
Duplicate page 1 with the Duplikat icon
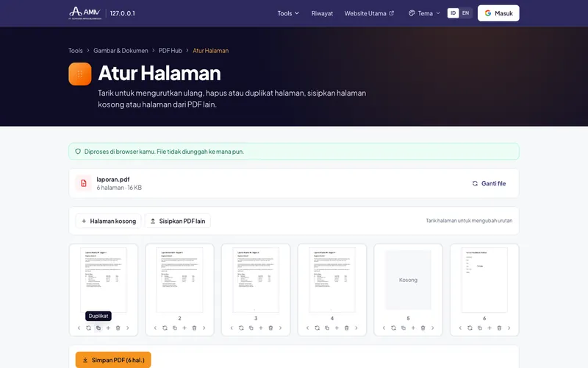pyautogui.click(x=98, y=328)
